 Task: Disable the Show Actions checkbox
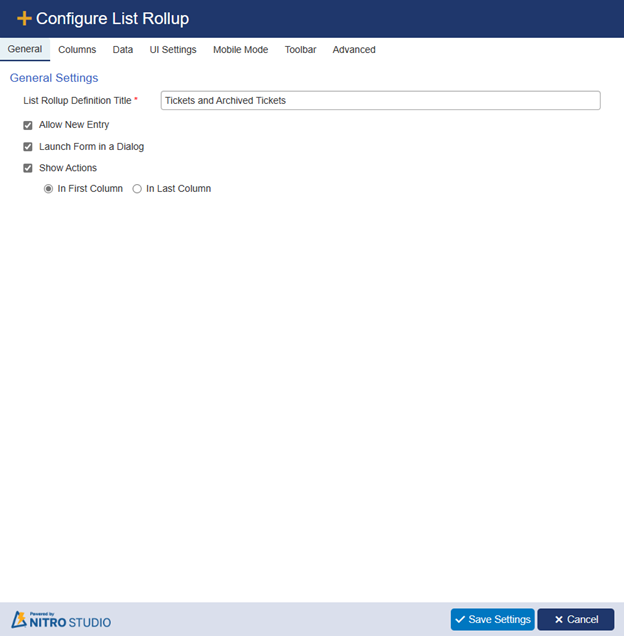click(x=28, y=168)
